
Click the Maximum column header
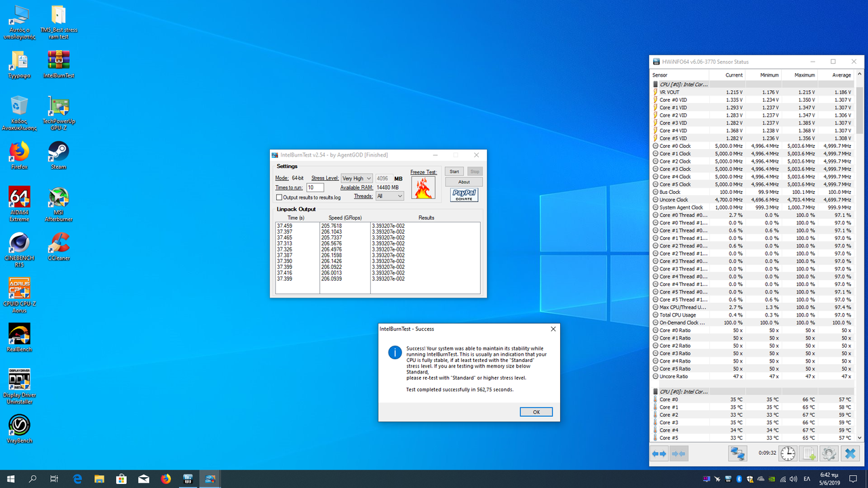[800, 75]
